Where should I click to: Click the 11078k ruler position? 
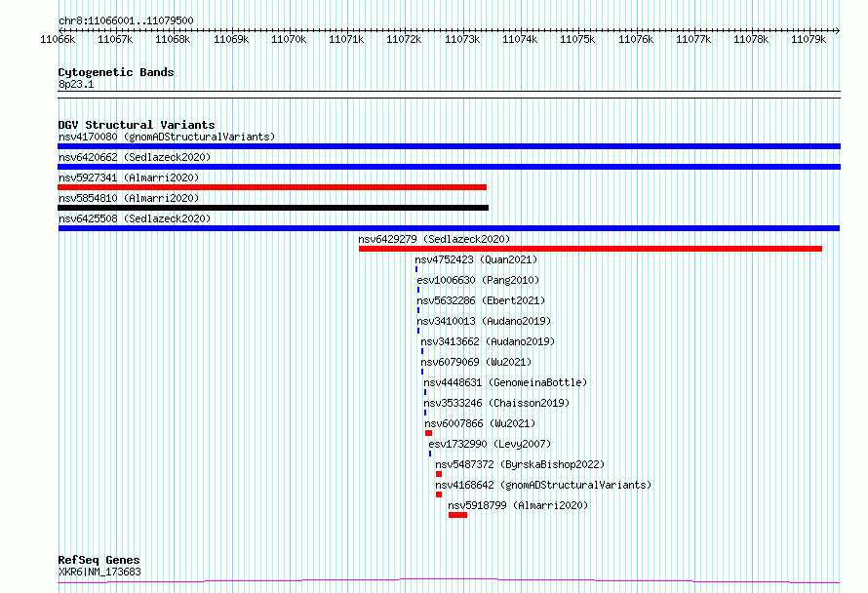(751, 39)
